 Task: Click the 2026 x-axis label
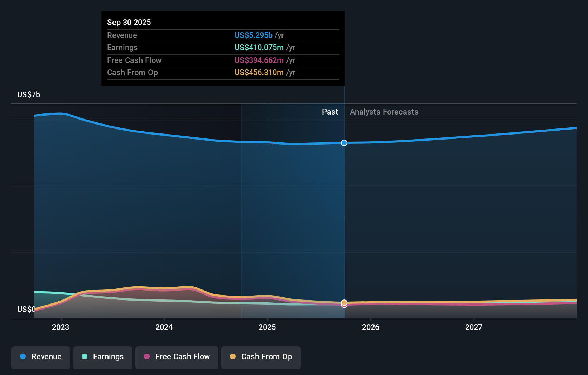(371, 327)
